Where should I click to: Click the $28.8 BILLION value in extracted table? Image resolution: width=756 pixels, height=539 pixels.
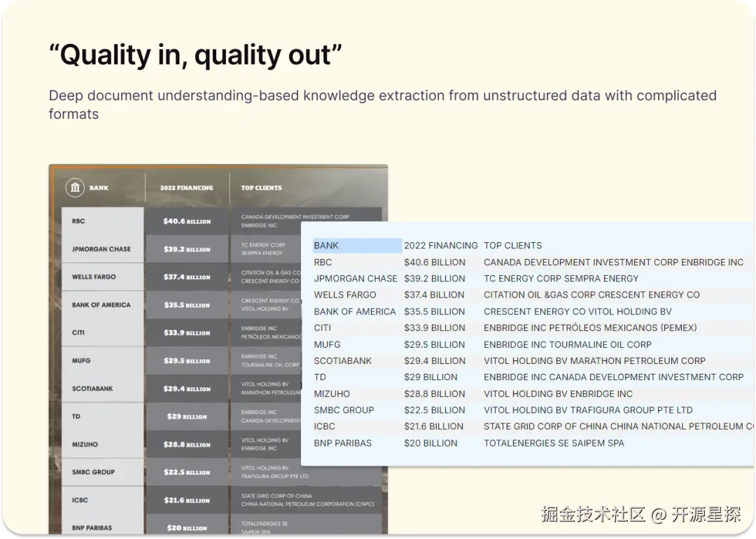pyautogui.click(x=435, y=394)
